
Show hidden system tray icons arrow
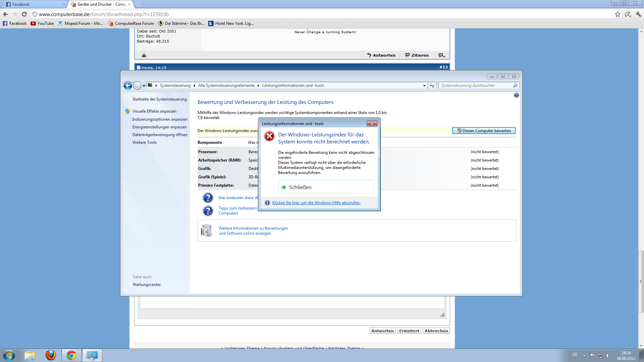[x=584, y=355]
